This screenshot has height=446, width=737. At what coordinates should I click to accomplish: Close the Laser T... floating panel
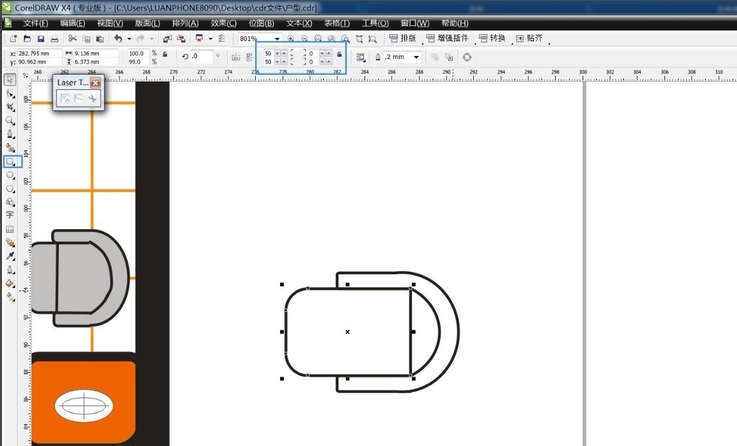click(95, 84)
